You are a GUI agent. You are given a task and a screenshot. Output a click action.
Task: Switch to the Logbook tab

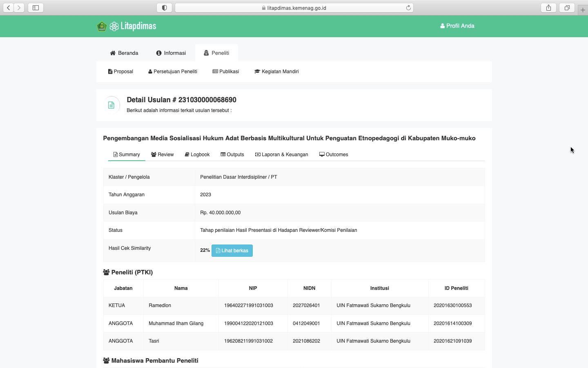pyautogui.click(x=197, y=155)
